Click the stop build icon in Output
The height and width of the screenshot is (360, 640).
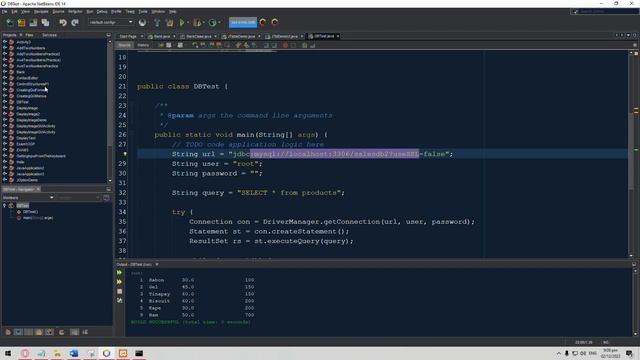click(x=120, y=291)
